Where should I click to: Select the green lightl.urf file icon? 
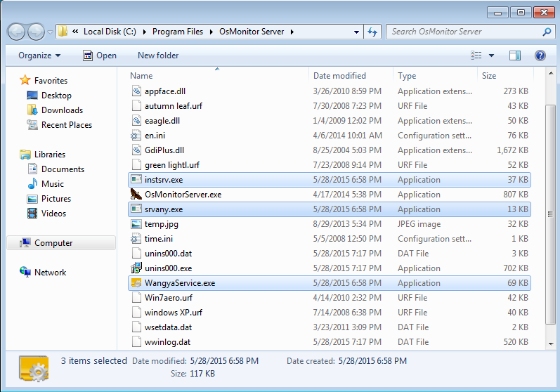(x=136, y=165)
